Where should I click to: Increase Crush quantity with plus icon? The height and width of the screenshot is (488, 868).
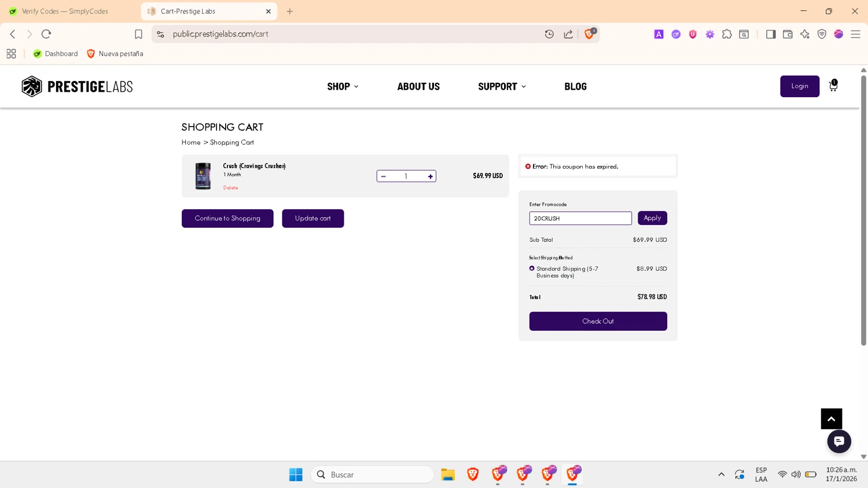coord(430,176)
